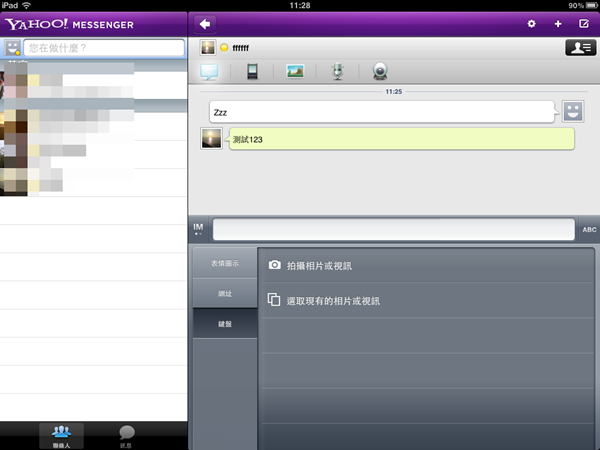Tap the sunset avatar next to 測試123
This screenshot has width=600, height=450.
click(x=211, y=138)
